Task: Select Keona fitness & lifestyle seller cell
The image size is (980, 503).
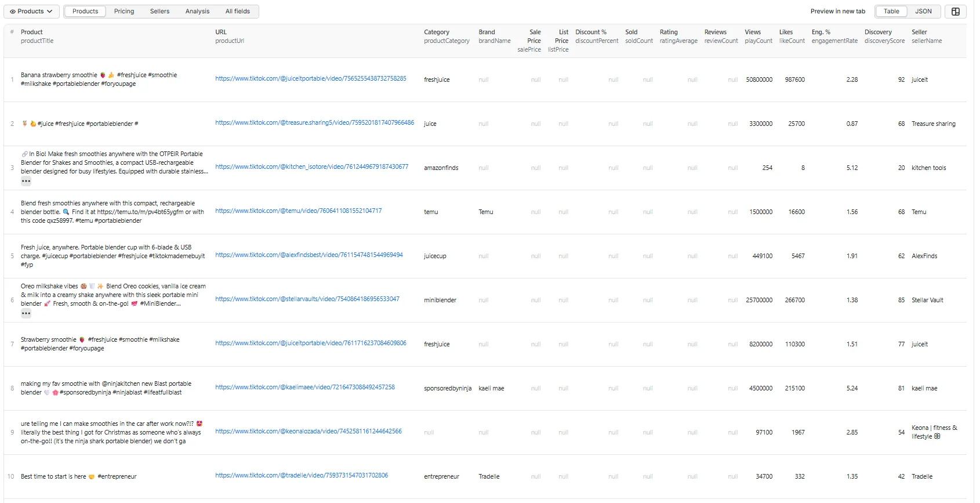Action: click(934, 432)
